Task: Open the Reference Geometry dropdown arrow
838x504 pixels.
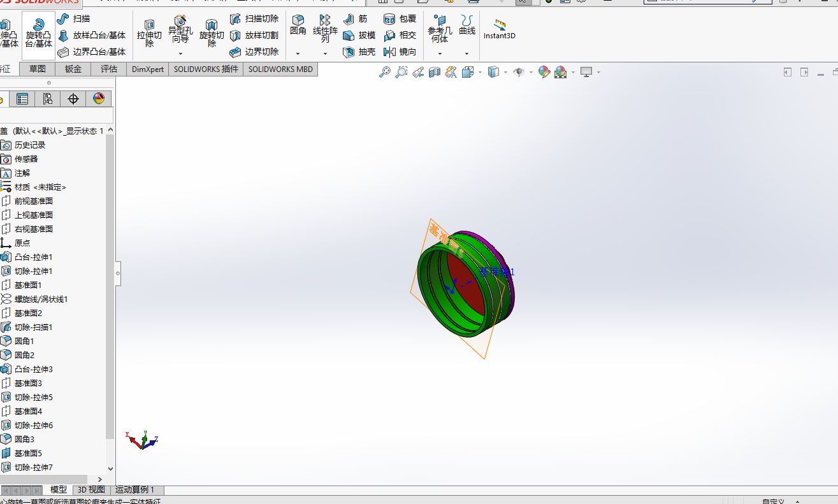Action: tap(440, 54)
